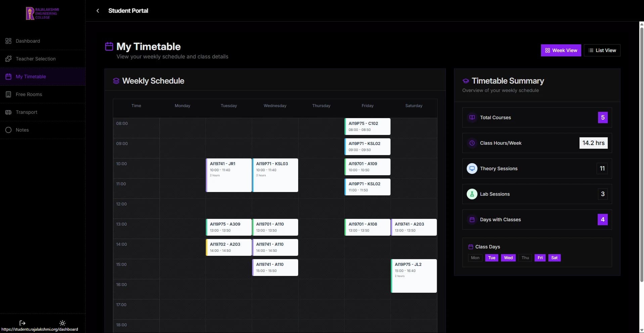Toggle the light theme sun icon
The width and height of the screenshot is (644, 333).
(x=62, y=323)
